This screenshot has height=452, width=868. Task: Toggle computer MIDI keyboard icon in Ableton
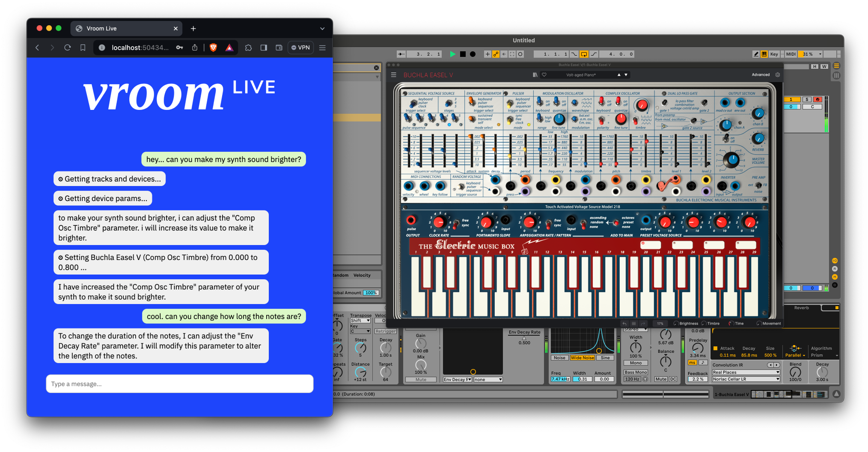(x=764, y=54)
